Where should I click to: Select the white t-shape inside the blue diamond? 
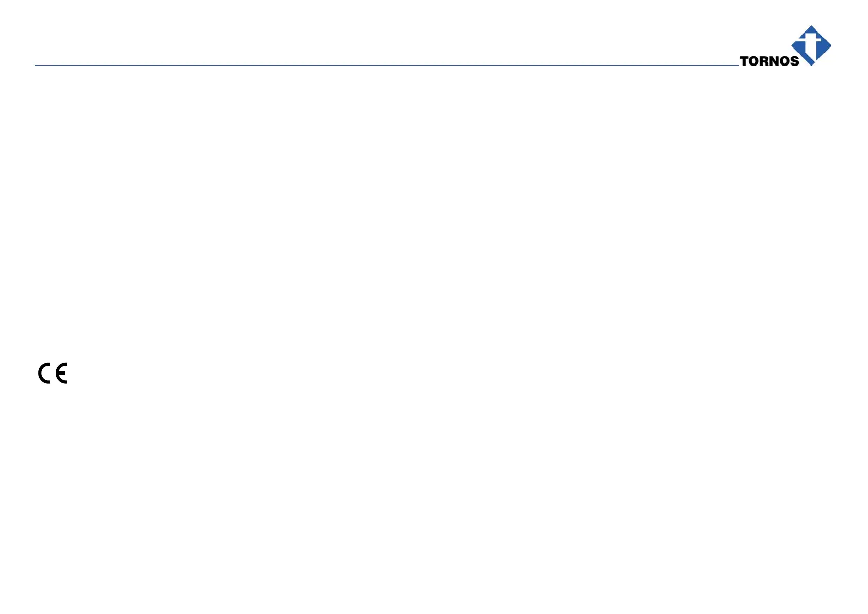(x=811, y=45)
